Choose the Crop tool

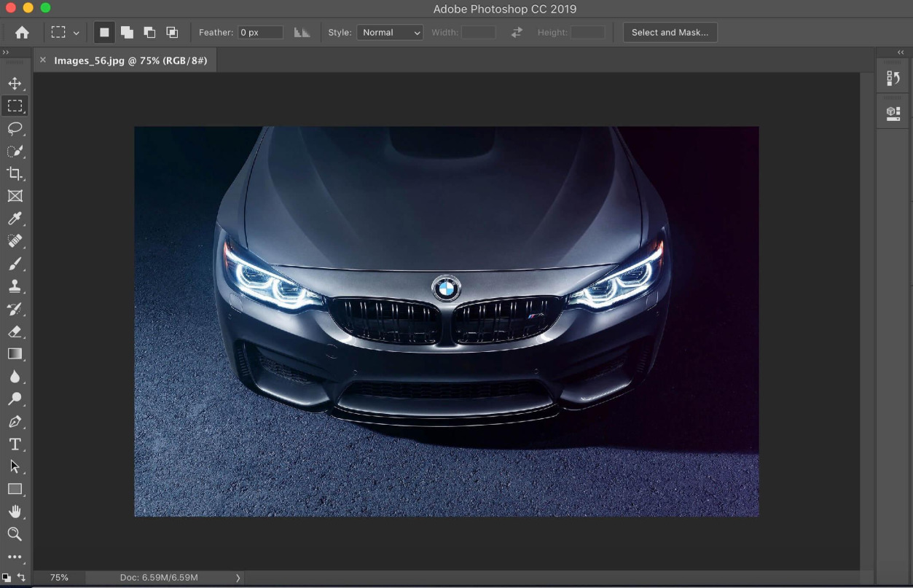pos(15,173)
